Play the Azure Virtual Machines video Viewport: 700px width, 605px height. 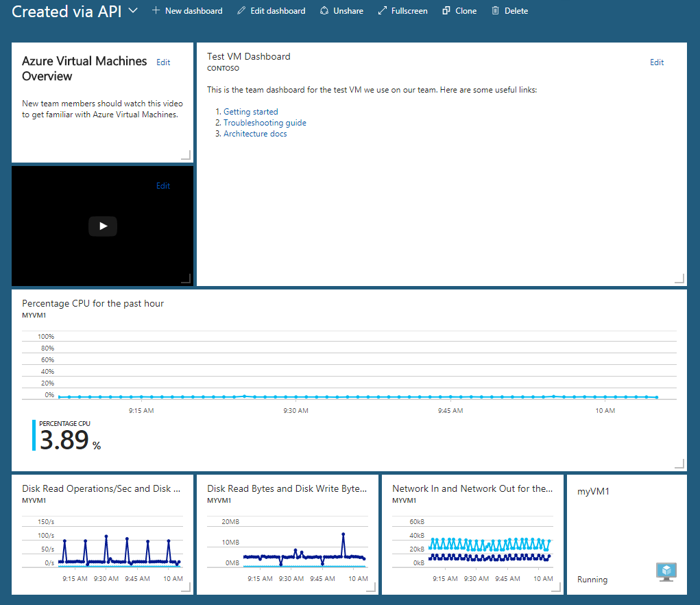[103, 226]
